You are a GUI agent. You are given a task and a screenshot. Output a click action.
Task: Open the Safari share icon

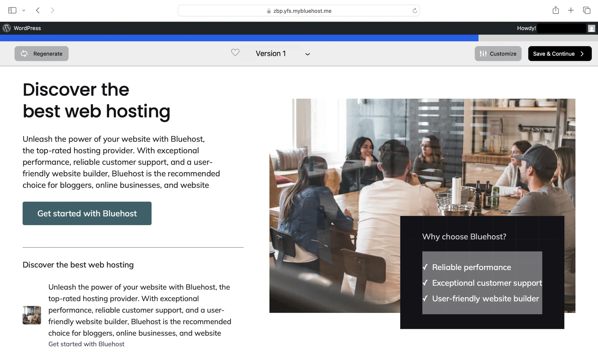(555, 10)
